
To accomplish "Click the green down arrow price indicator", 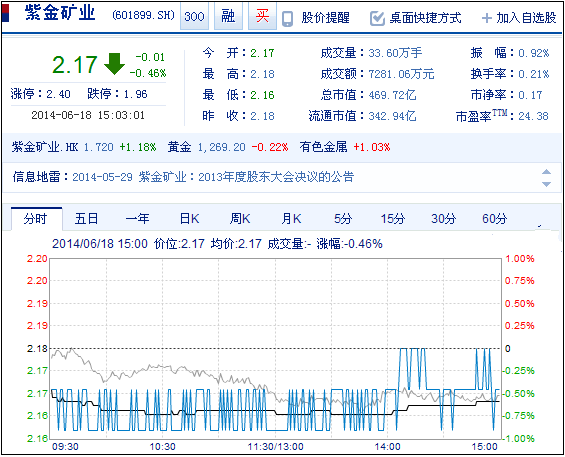I will (114, 64).
